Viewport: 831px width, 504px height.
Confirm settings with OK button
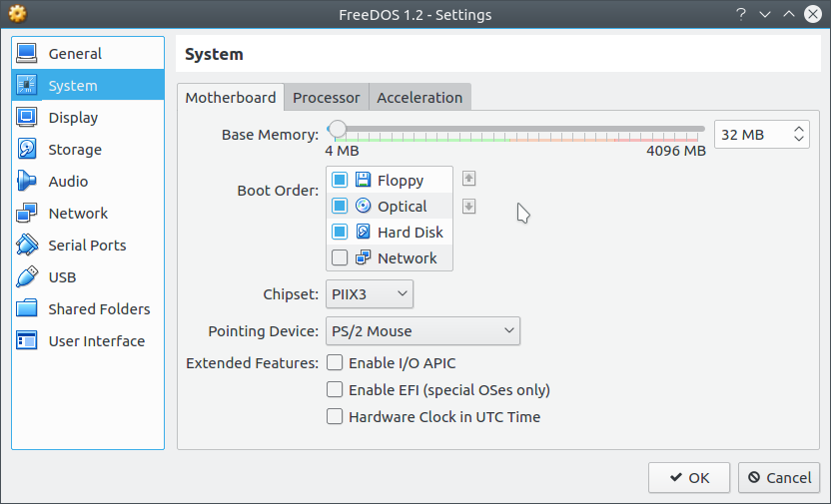pos(689,477)
